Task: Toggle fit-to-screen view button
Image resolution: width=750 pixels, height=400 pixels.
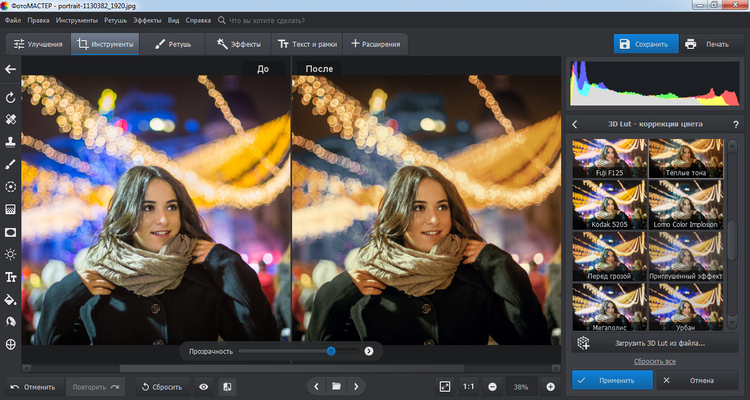Action: 445,386
